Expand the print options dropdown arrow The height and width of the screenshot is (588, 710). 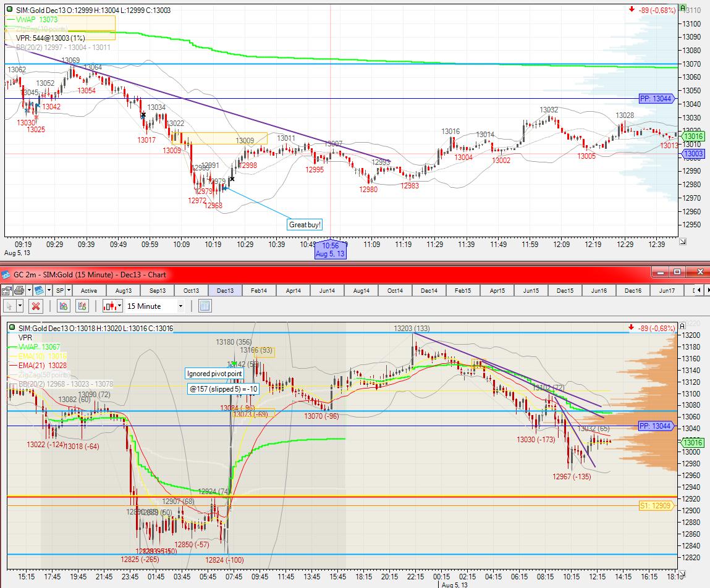tap(29, 290)
